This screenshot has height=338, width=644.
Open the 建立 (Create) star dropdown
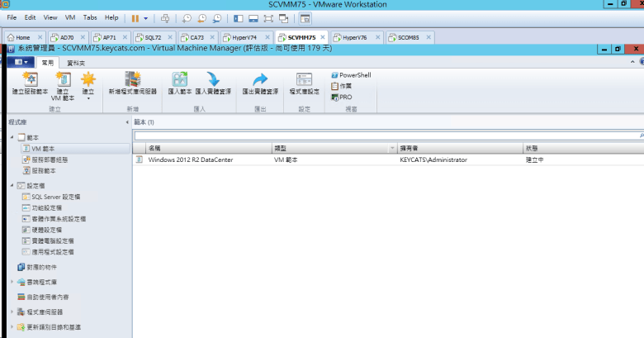pos(88,82)
